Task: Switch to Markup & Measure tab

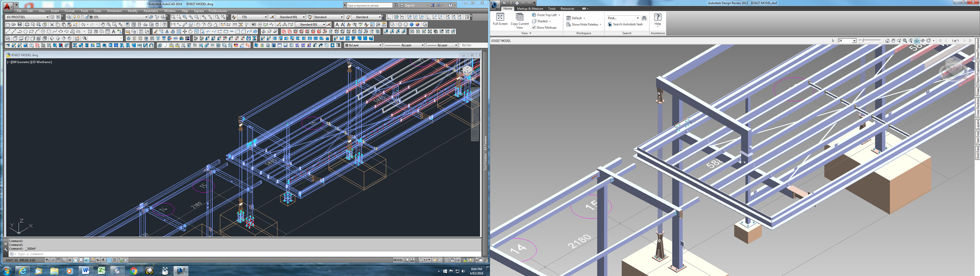Action: (x=530, y=9)
